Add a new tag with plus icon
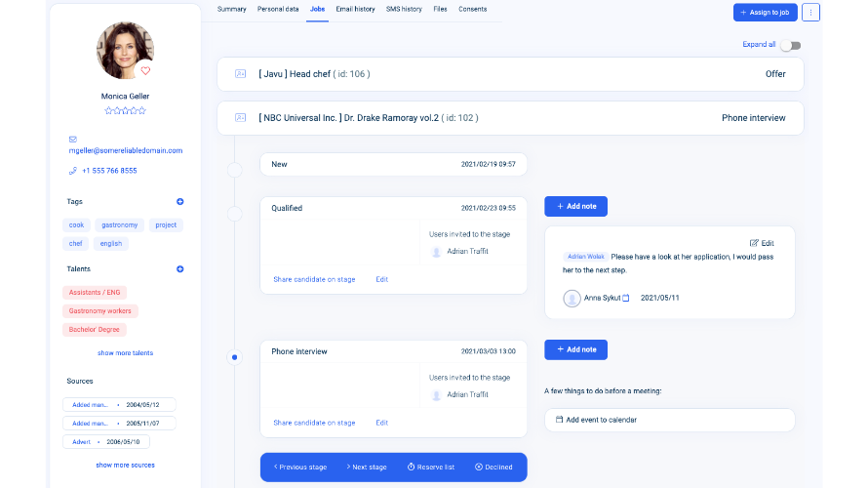The width and height of the screenshot is (868, 488). pos(179,202)
